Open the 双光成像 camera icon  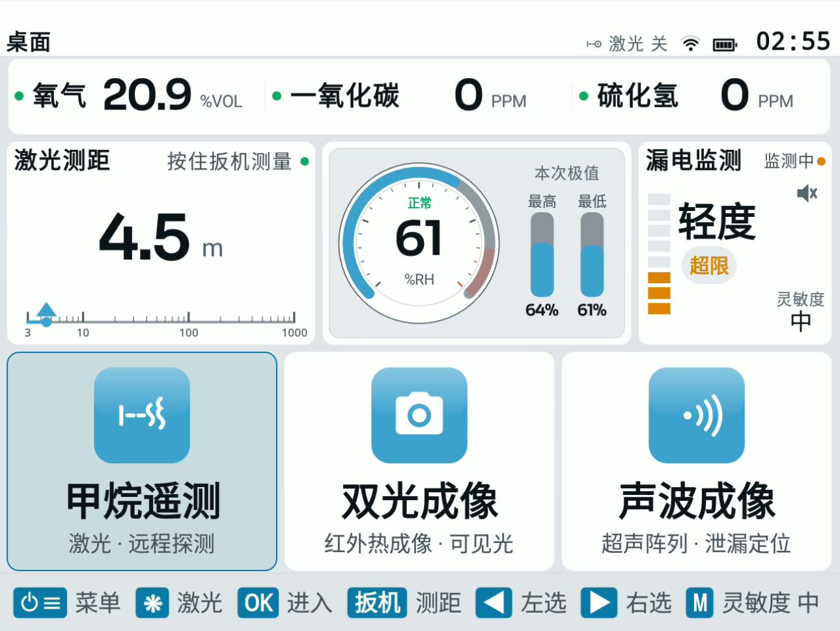(x=419, y=415)
